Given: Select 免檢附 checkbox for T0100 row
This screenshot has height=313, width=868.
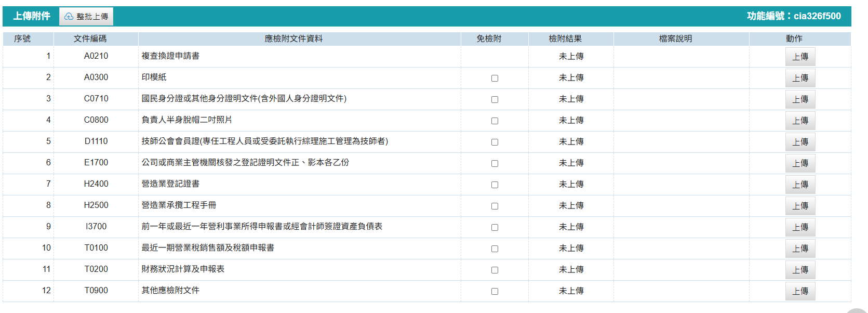Looking at the screenshot, I should 495,249.
